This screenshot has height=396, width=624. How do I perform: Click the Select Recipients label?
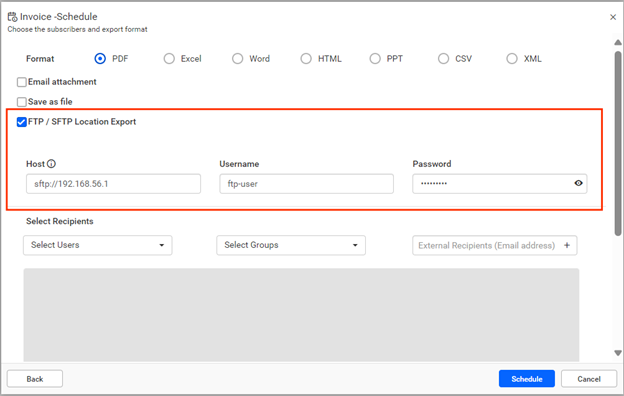pos(60,221)
